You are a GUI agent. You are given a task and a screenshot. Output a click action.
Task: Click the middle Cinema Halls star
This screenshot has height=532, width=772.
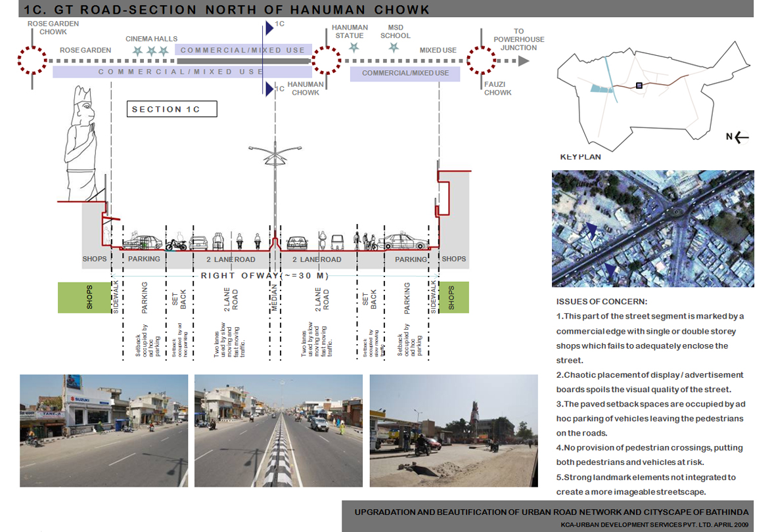click(x=150, y=51)
